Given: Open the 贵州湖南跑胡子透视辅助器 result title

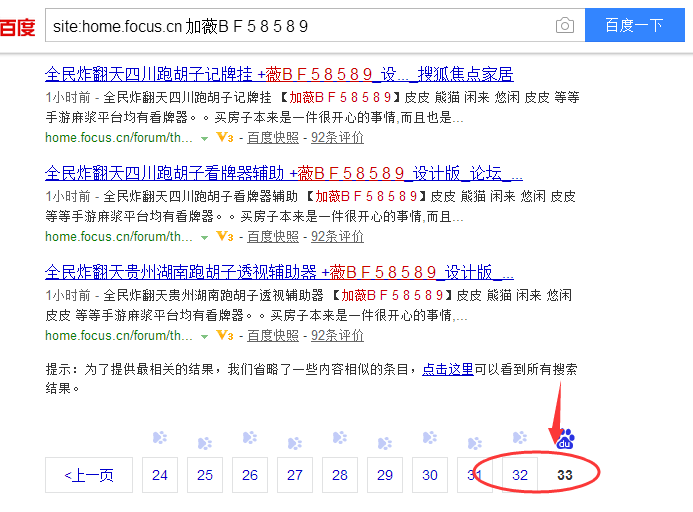Looking at the screenshot, I should 279,272.
